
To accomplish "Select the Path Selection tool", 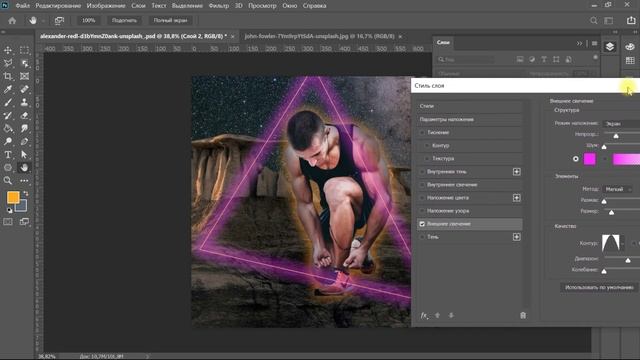I will click(x=24, y=154).
